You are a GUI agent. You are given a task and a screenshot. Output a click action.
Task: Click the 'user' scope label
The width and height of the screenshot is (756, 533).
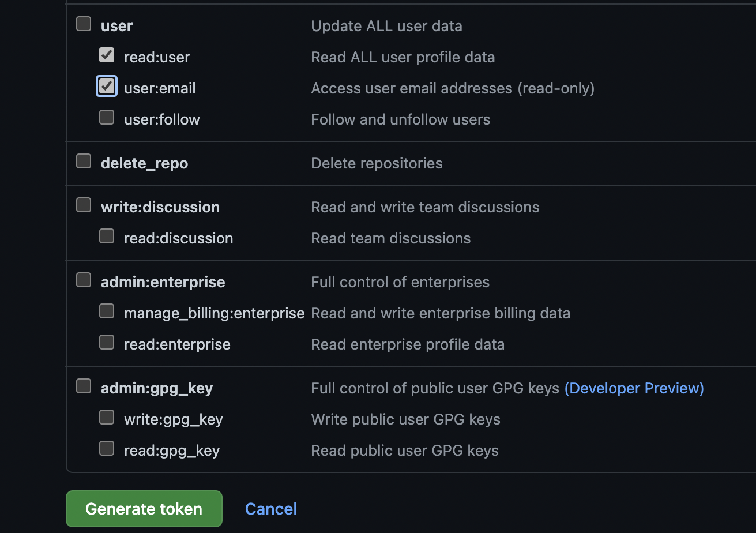tap(116, 26)
